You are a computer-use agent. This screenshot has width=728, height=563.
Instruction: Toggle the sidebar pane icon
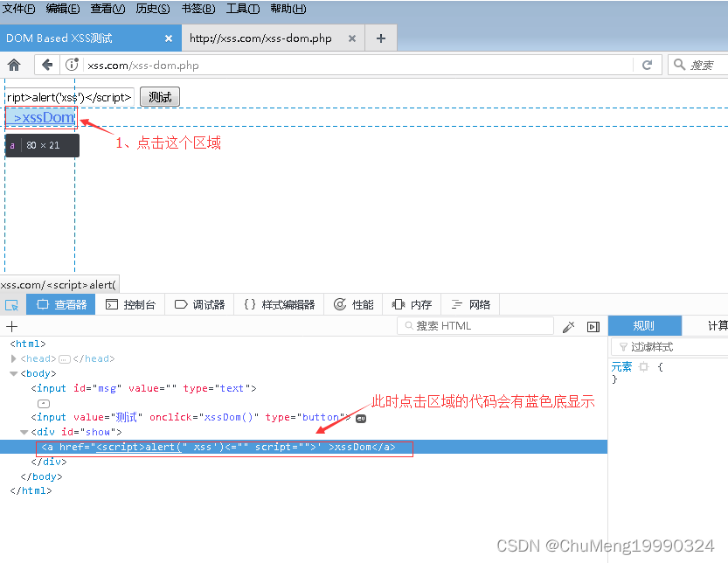point(593,327)
